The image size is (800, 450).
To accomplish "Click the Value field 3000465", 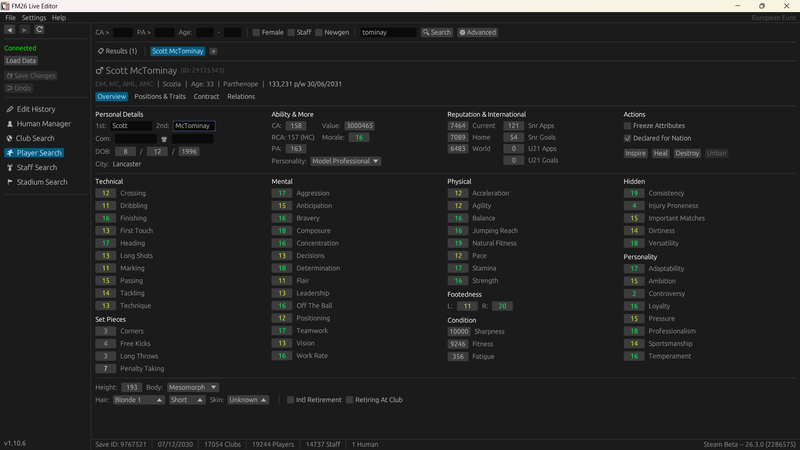I will click(x=359, y=126).
